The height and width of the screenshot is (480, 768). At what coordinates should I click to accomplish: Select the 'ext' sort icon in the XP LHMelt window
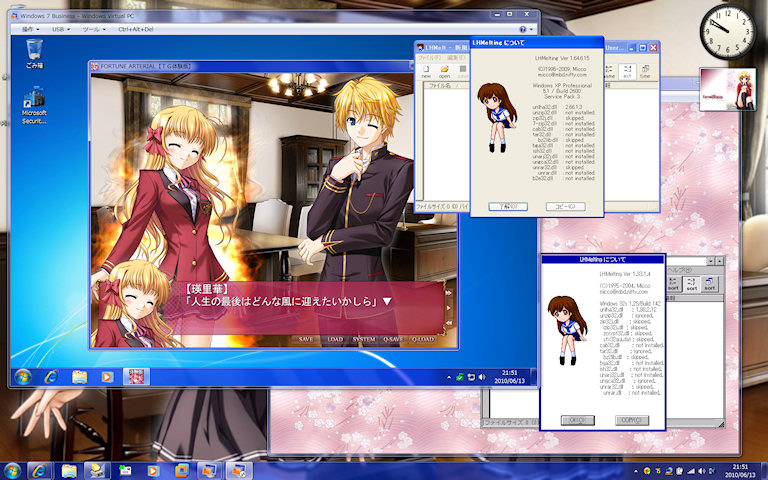627,72
